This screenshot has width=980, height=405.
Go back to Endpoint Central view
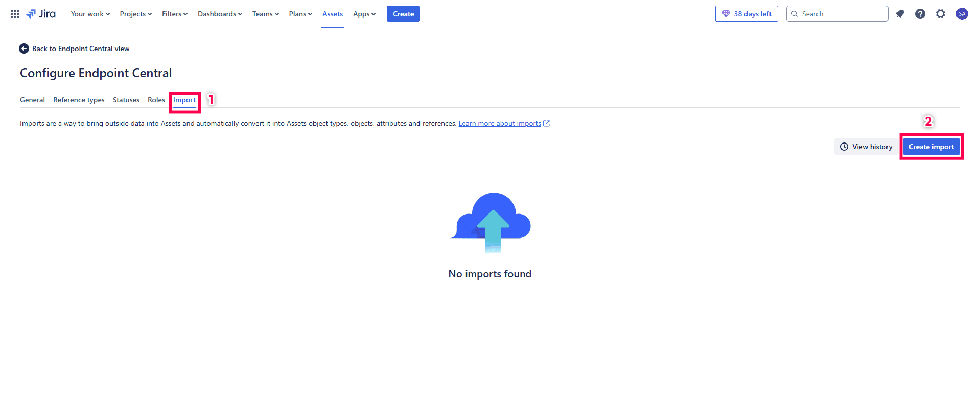tap(81, 49)
